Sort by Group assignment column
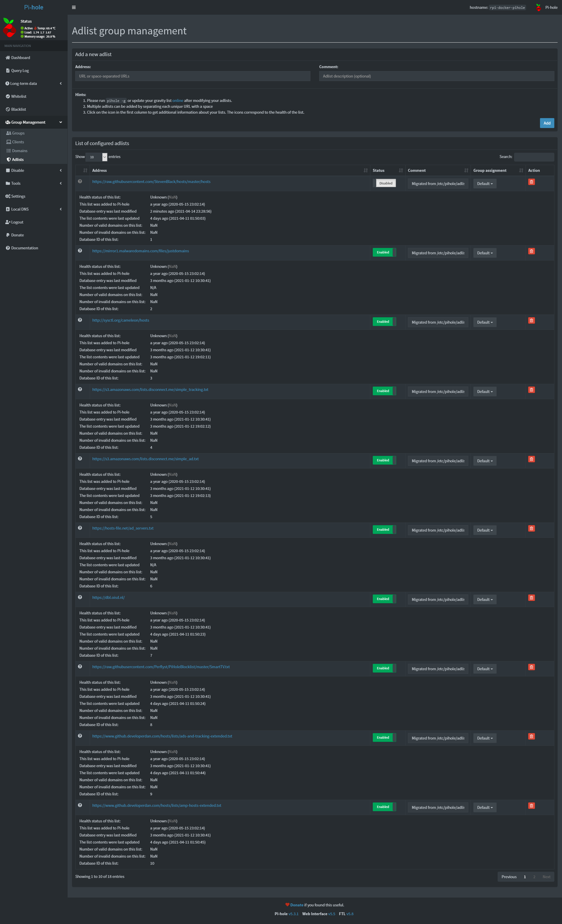 [521, 171]
